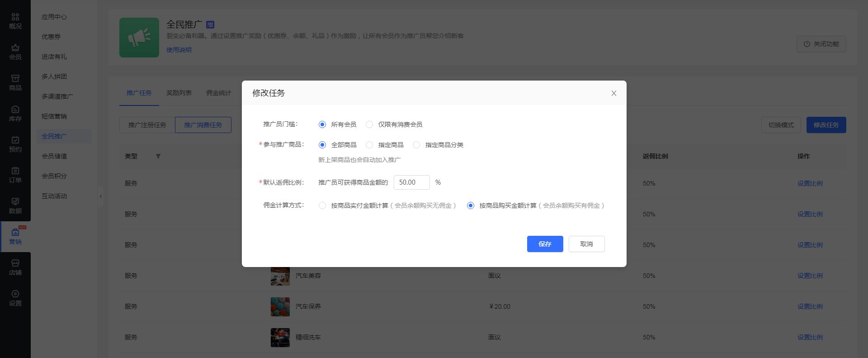Open 应用中心 in the submenu
The image size is (868, 358).
pyautogui.click(x=54, y=17)
